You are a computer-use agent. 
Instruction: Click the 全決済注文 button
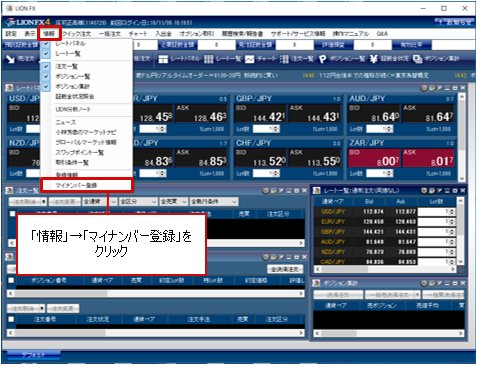285,269
